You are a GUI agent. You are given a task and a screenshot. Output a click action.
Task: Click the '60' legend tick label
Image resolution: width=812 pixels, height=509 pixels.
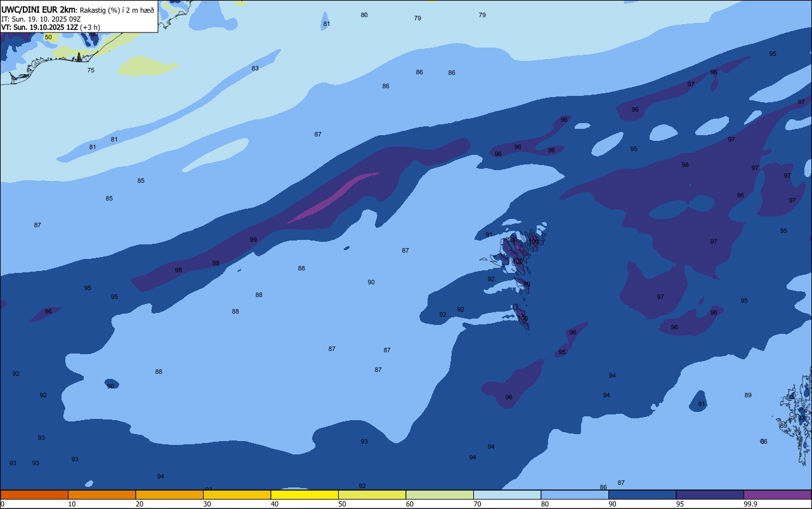click(410, 504)
